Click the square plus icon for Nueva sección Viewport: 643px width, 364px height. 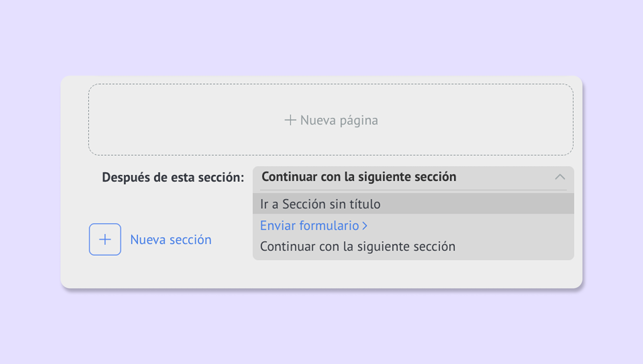105,239
